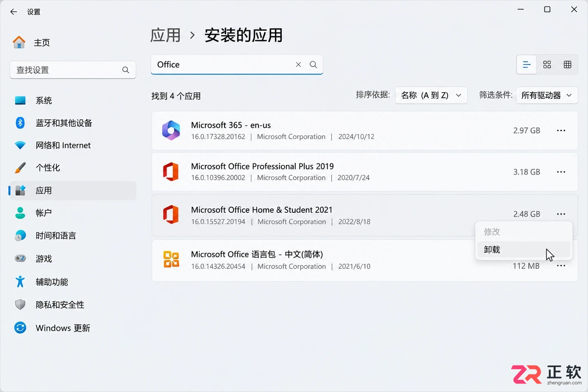Open 帐户 settings category
588x392 pixels.
pyautogui.click(x=73, y=213)
